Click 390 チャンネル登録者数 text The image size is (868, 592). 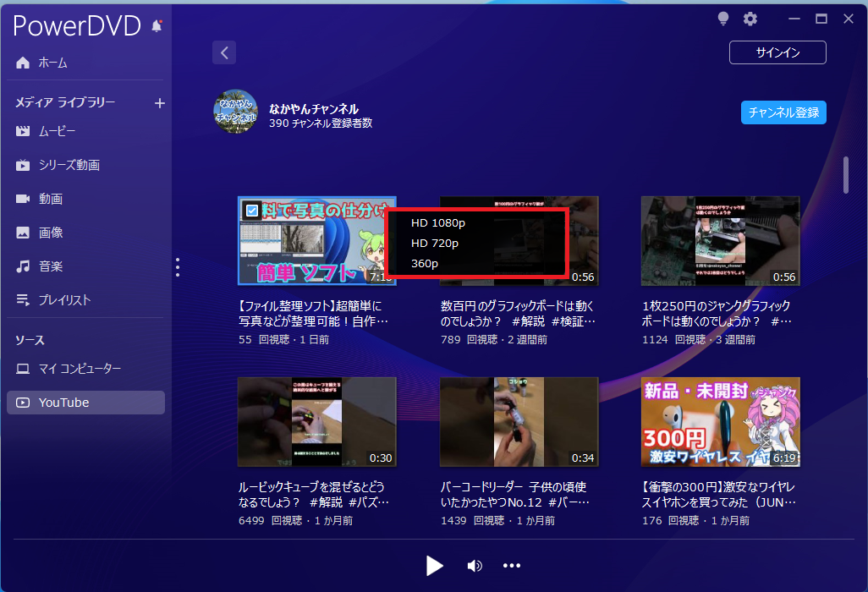tap(321, 123)
